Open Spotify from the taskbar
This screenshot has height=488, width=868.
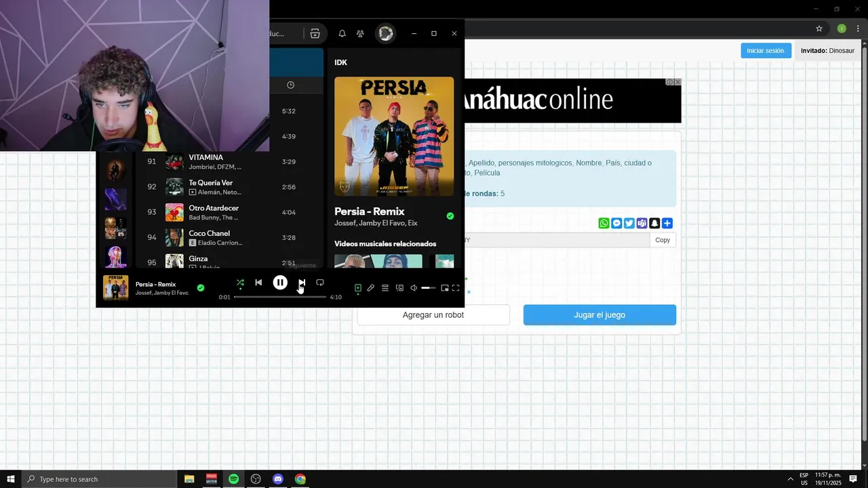point(233,479)
